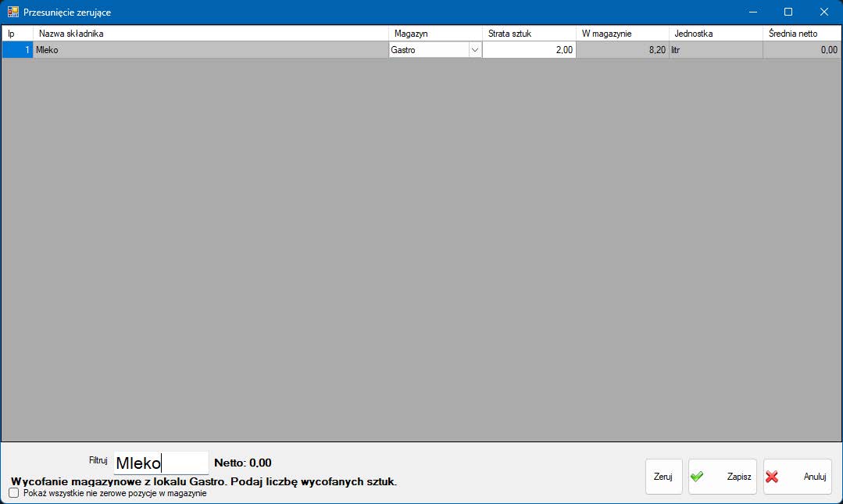Click the W magazynie column header

622,34
